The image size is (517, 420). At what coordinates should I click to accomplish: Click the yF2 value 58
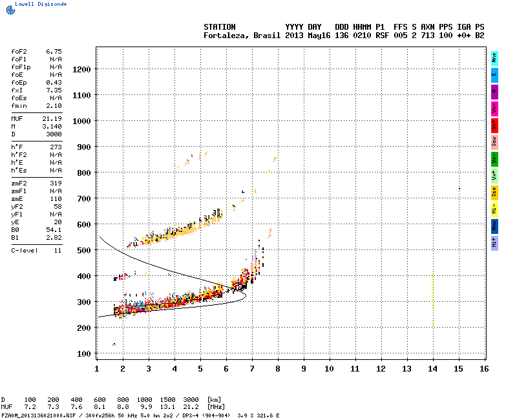58,207
